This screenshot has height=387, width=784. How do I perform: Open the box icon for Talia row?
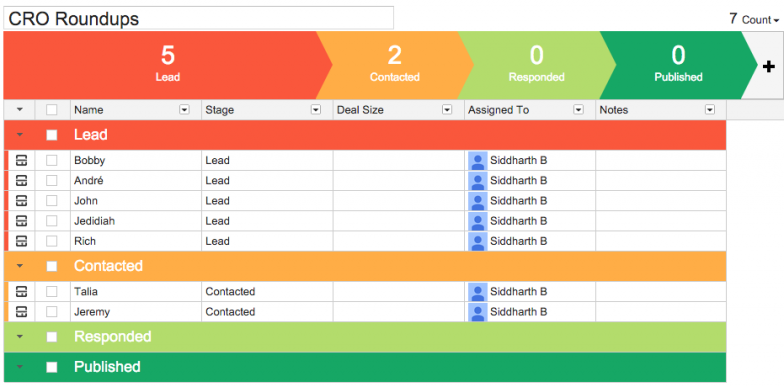[22, 292]
